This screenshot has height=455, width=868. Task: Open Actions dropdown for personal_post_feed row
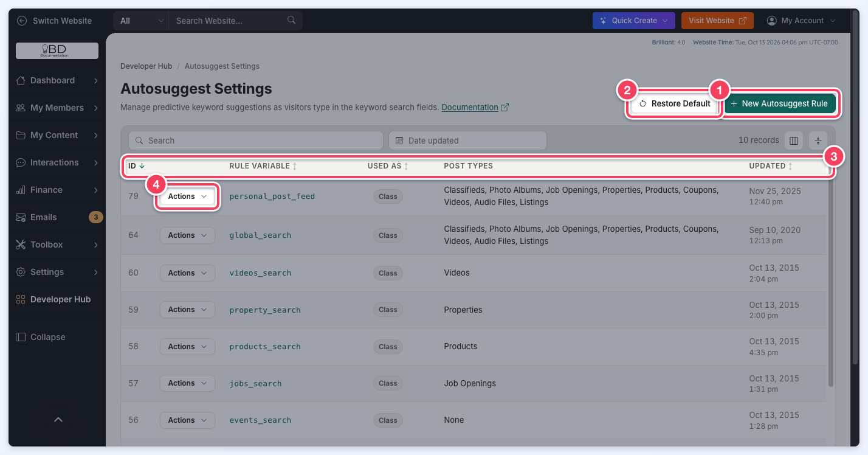coord(187,196)
